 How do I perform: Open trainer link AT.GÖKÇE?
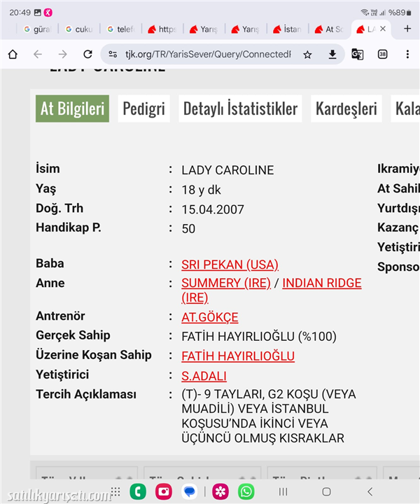coord(210,317)
